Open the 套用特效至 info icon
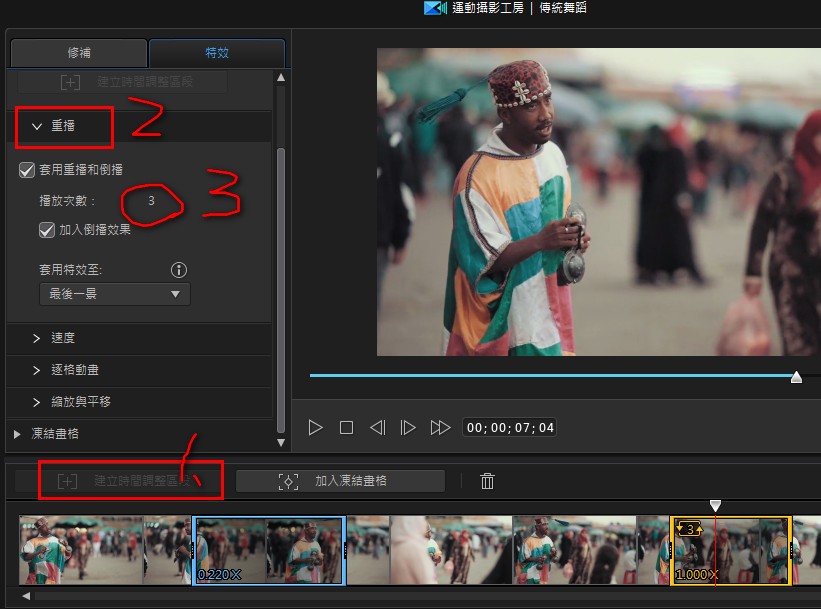This screenshot has height=609, width=821. [179, 270]
